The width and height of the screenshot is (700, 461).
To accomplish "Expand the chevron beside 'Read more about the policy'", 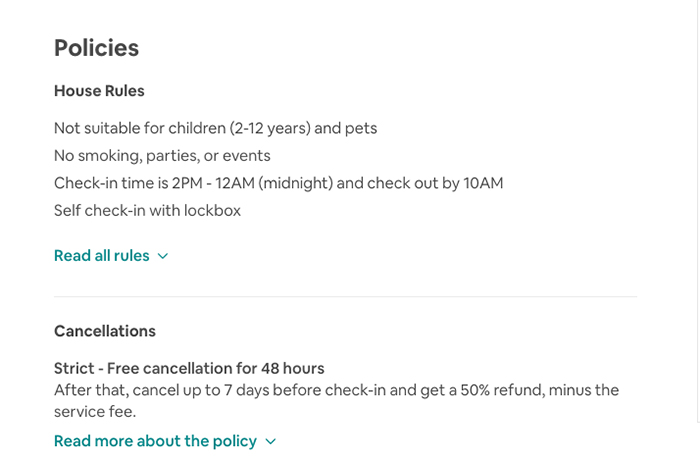I will (271, 442).
